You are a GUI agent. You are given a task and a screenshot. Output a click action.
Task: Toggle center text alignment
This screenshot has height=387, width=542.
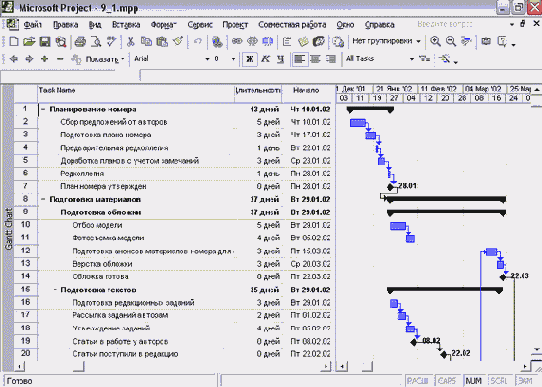pyautogui.click(x=315, y=59)
